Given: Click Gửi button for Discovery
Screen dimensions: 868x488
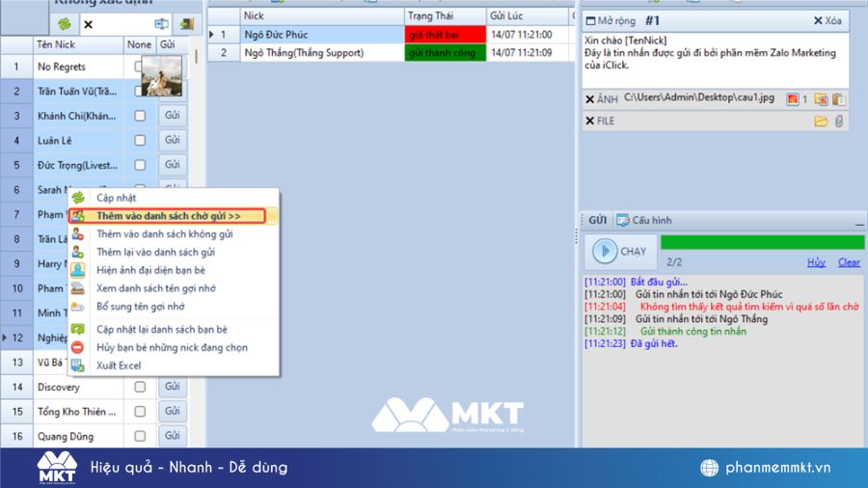Looking at the screenshot, I should click(x=173, y=386).
